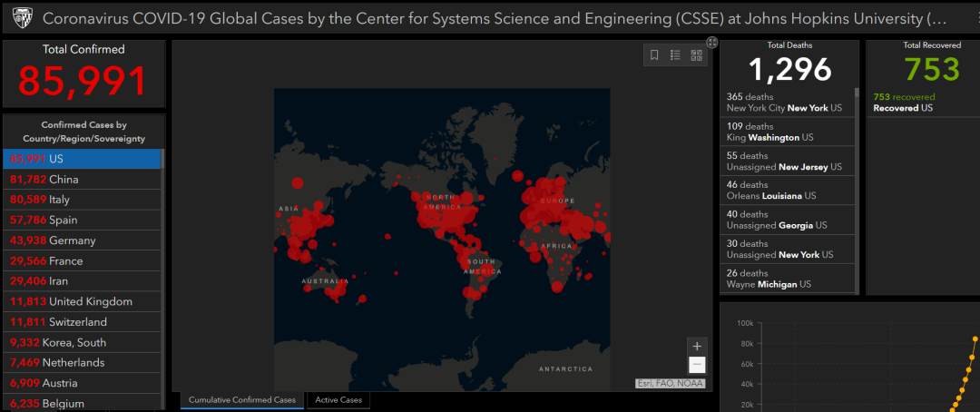Click the 753 recovered US entry
The width and height of the screenshot is (980, 412).
pyautogui.click(x=923, y=103)
